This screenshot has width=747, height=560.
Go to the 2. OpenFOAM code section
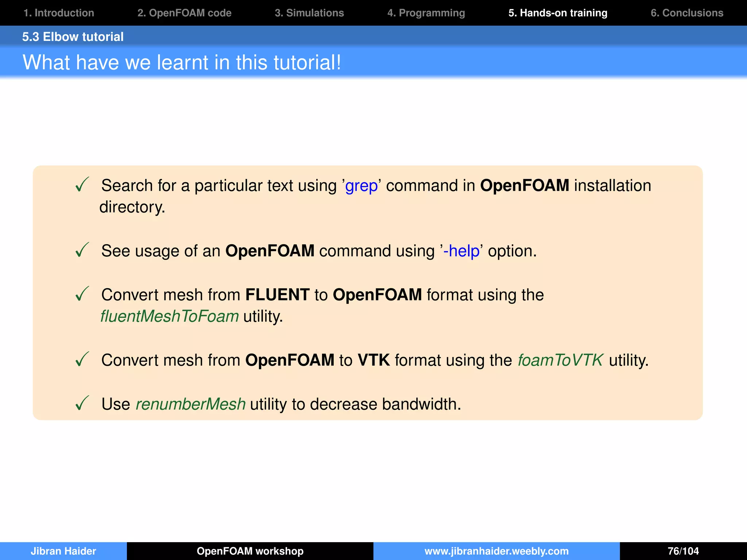[x=184, y=13]
